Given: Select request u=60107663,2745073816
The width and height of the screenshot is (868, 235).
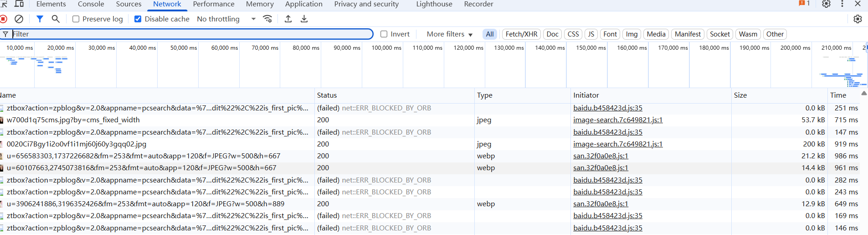Looking at the screenshot, I should click(x=141, y=168).
